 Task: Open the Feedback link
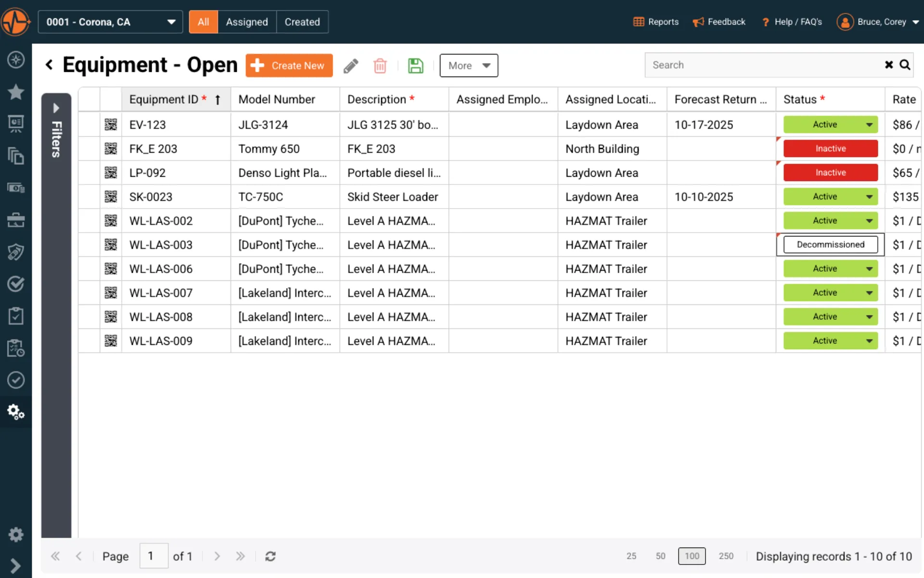[719, 22]
